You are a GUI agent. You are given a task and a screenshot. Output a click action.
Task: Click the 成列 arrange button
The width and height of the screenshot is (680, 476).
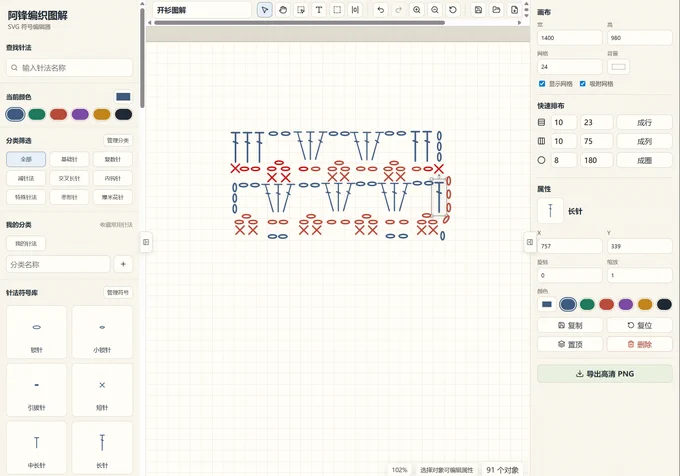point(644,141)
